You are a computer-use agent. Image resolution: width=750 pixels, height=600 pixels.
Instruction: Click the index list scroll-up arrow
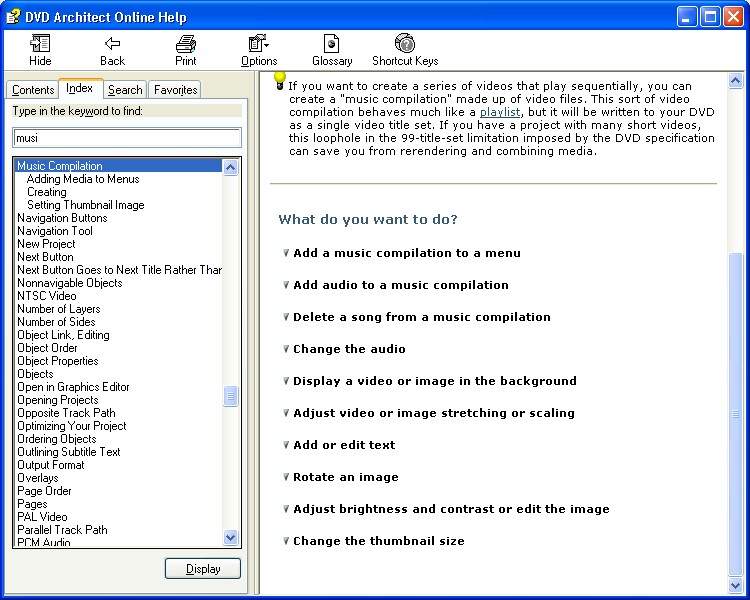[x=231, y=167]
